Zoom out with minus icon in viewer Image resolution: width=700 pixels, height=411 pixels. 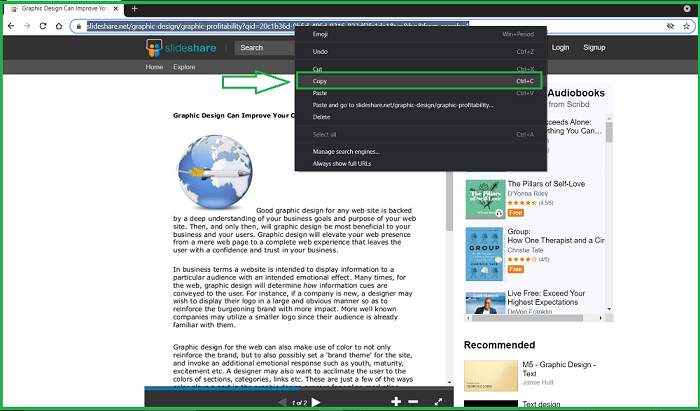coord(413,402)
